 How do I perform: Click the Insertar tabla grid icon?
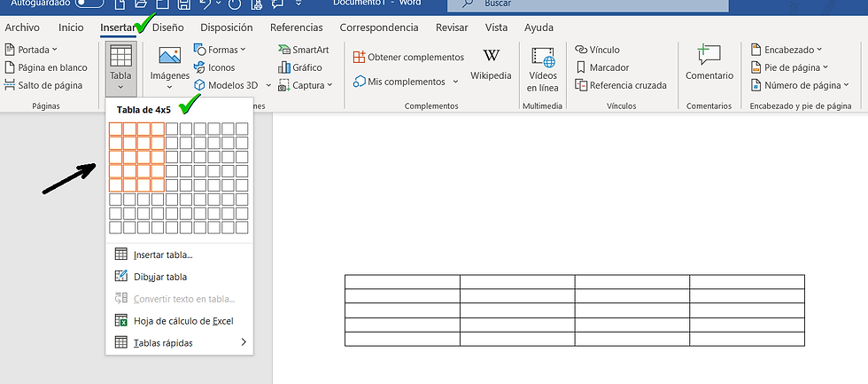coord(120,255)
